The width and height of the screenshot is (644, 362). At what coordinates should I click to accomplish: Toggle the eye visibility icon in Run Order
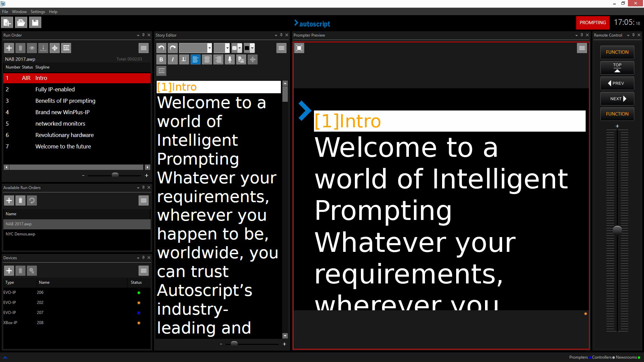coord(32,48)
